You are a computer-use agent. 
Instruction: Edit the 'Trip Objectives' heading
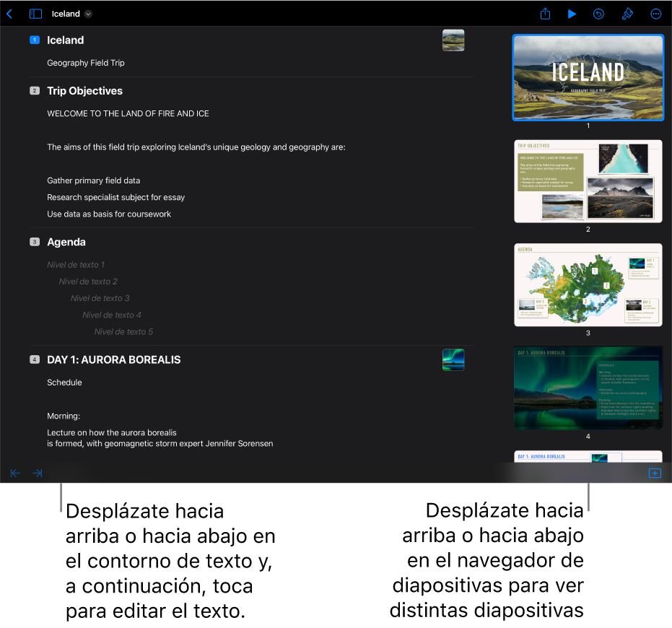(85, 90)
